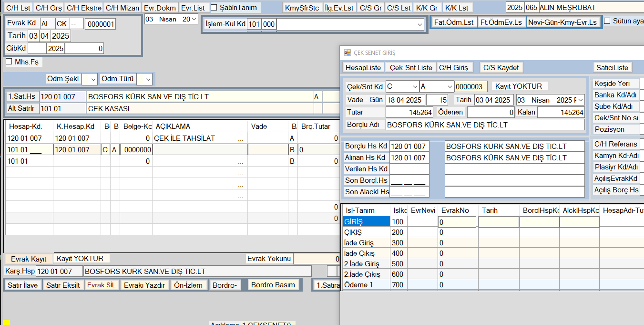
Task: Click the Evrakı Yazdır button
Action: [144, 285]
